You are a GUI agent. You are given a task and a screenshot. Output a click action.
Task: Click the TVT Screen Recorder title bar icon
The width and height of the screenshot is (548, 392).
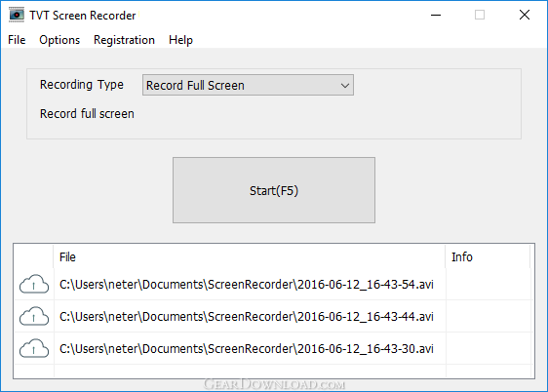(x=17, y=15)
